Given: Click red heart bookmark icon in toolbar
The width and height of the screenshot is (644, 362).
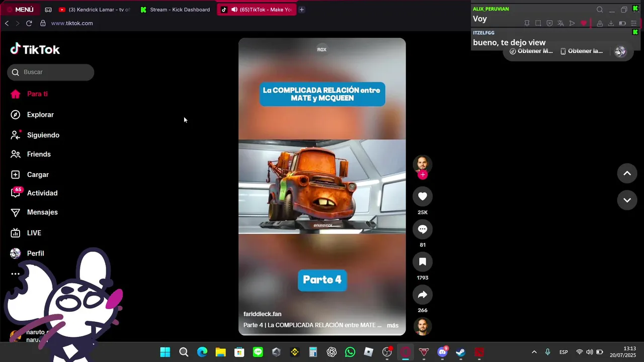Looking at the screenshot, I should [584, 23].
